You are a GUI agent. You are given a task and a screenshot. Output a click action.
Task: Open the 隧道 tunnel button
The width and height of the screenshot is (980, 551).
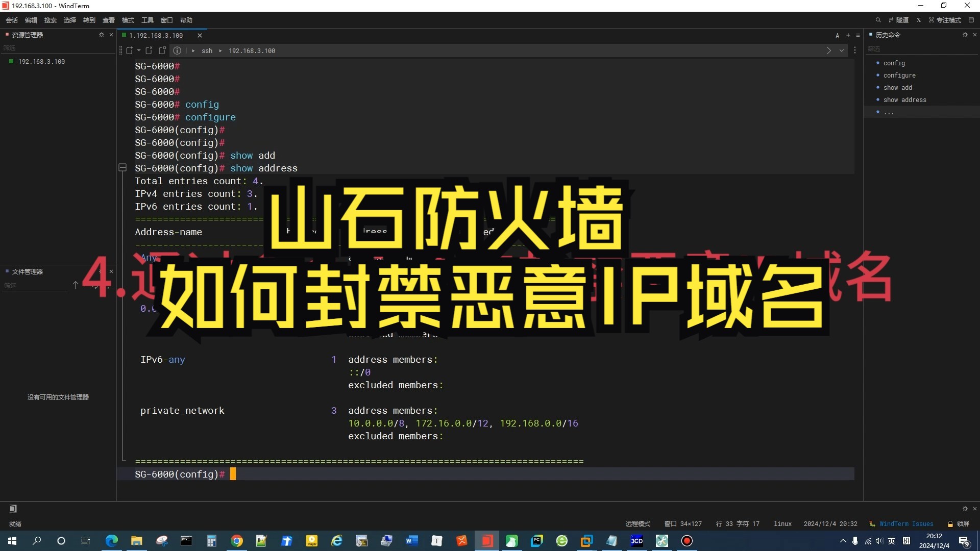click(x=899, y=20)
